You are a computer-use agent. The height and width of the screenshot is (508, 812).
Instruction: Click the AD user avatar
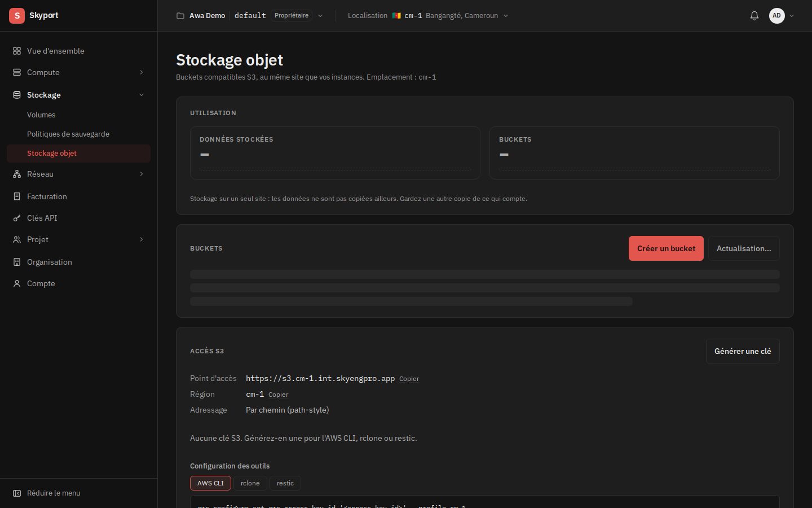point(777,16)
